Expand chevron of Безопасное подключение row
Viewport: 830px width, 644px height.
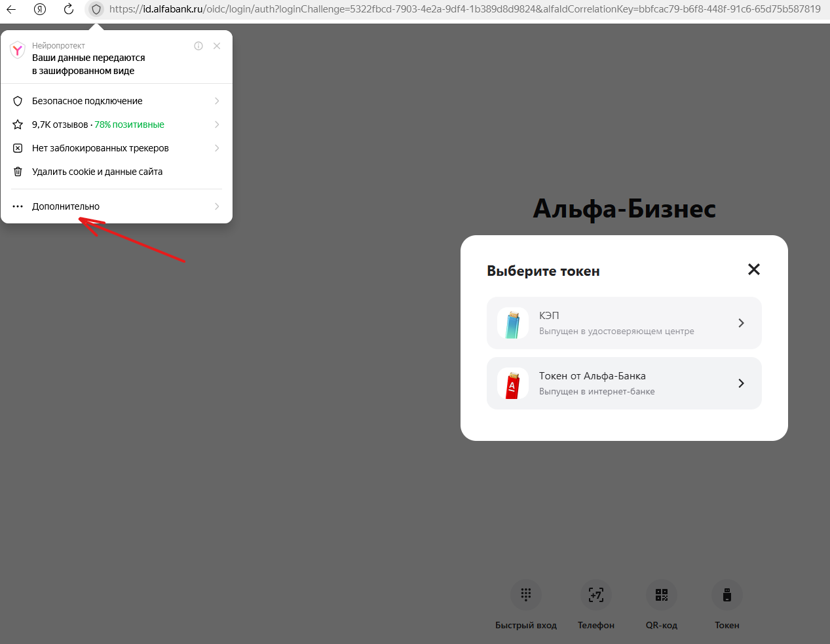tap(217, 101)
